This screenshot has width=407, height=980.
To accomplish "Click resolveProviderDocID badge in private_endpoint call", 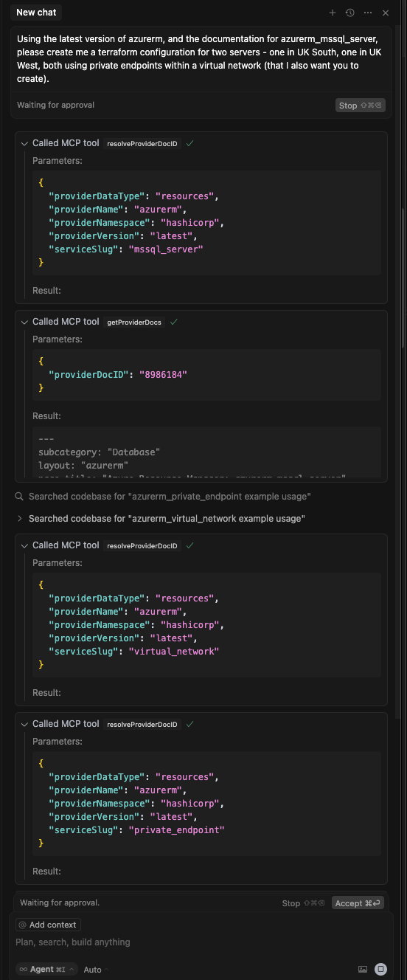I will tap(142, 725).
